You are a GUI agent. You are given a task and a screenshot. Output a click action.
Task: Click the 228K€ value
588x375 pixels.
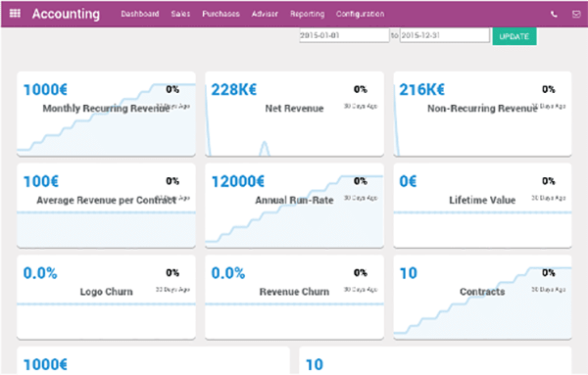tap(234, 90)
